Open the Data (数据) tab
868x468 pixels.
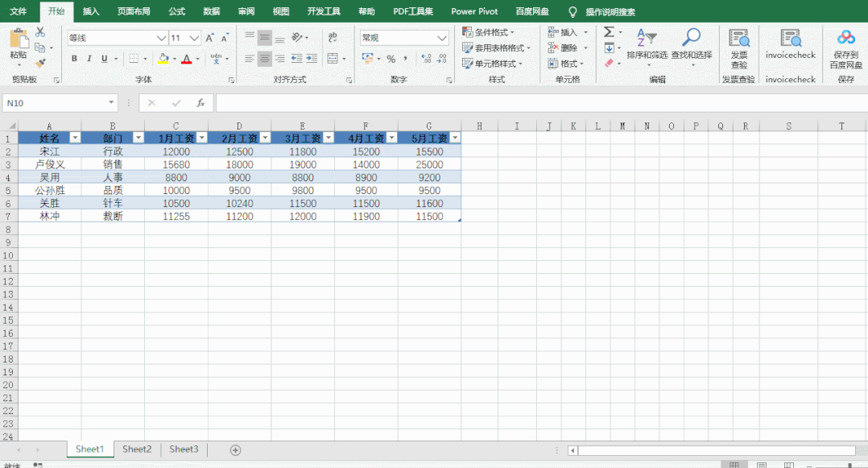point(212,11)
